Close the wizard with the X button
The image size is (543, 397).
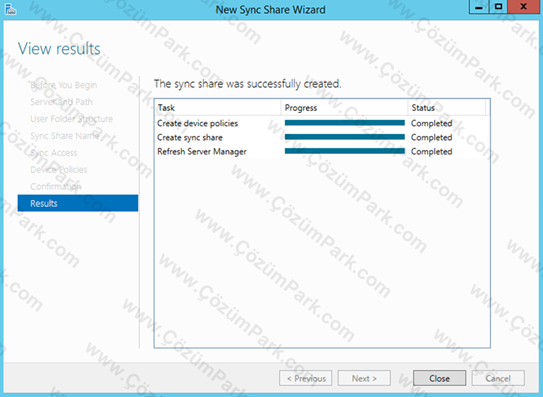524,7
